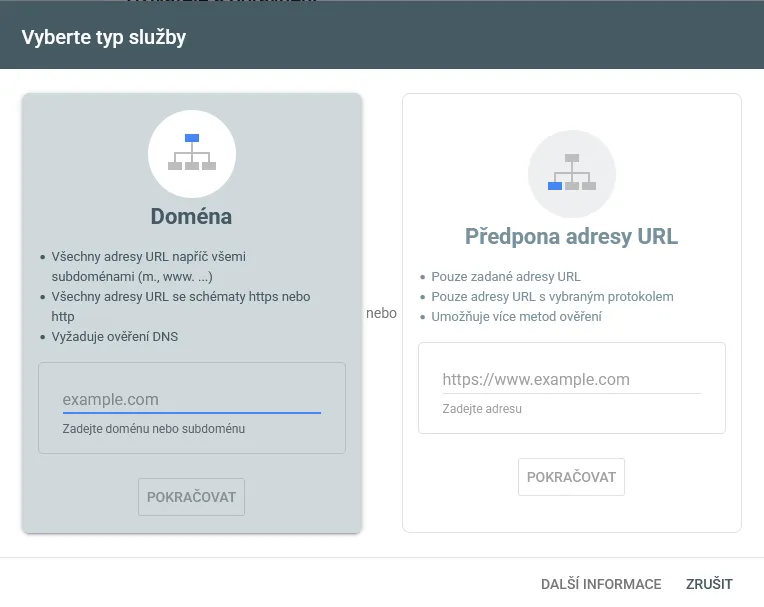Click 'Pouze adresy URL s vybraným protokolem' text
764x607 pixels.
coord(552,297)
